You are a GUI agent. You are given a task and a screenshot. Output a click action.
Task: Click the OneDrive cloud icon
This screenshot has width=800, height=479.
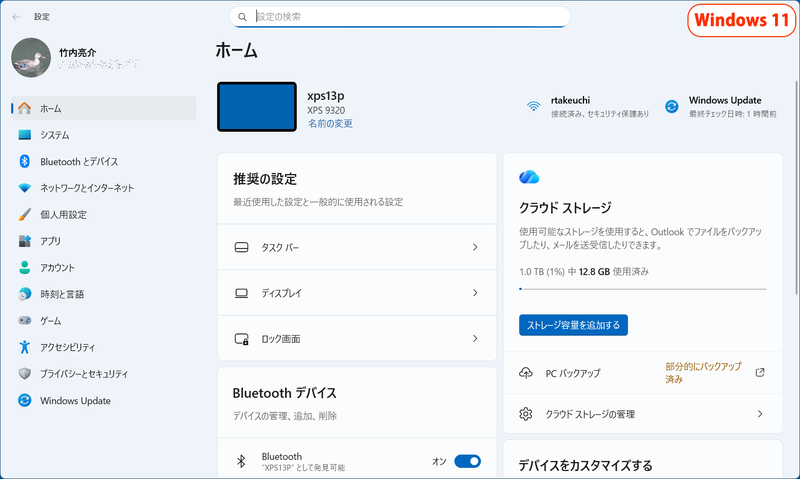pyautogui.click(x=529, y=177)
